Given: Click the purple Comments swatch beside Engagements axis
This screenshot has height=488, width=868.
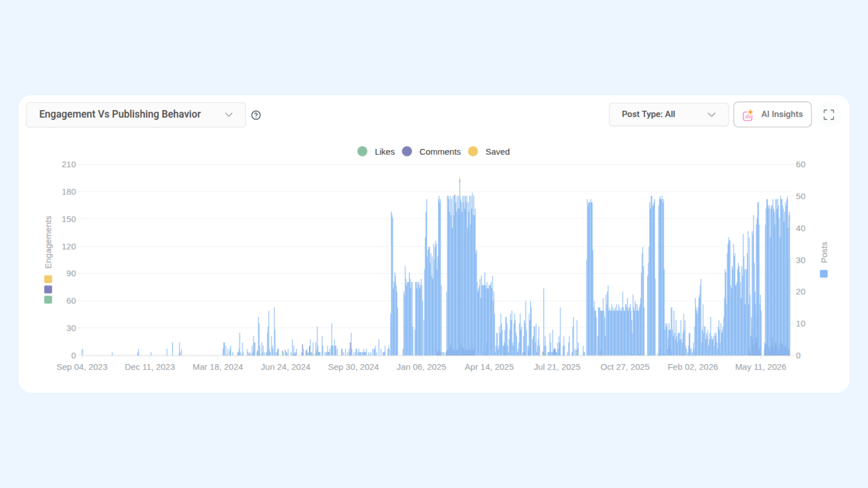Looking at the screenshot, I should coord(48,290).
